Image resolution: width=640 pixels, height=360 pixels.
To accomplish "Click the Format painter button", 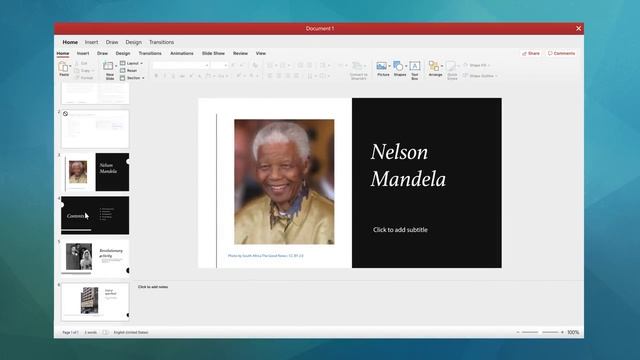I will pyautogui.click(x=84, y=78).
